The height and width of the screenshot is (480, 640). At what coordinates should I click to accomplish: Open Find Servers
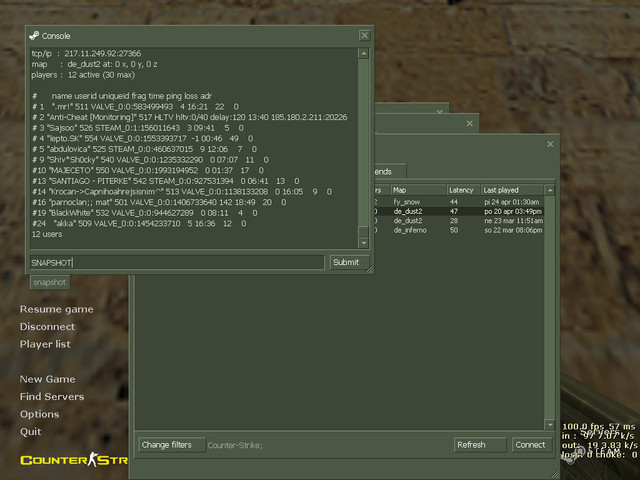coord(52,396)
